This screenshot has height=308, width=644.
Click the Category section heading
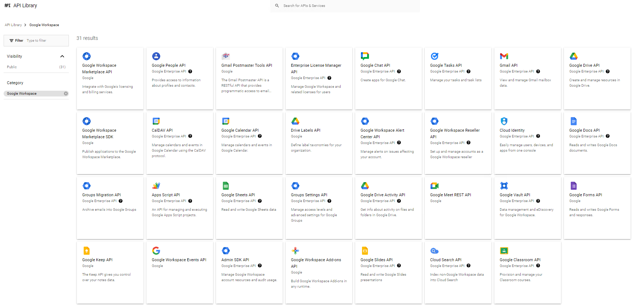[x=15, y=83]
